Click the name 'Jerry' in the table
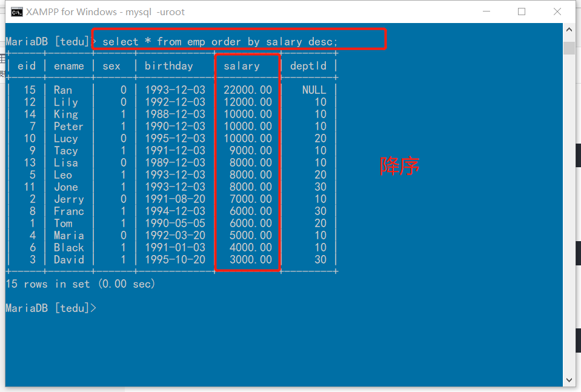This screenshot has width=581, height=392. 69,199
